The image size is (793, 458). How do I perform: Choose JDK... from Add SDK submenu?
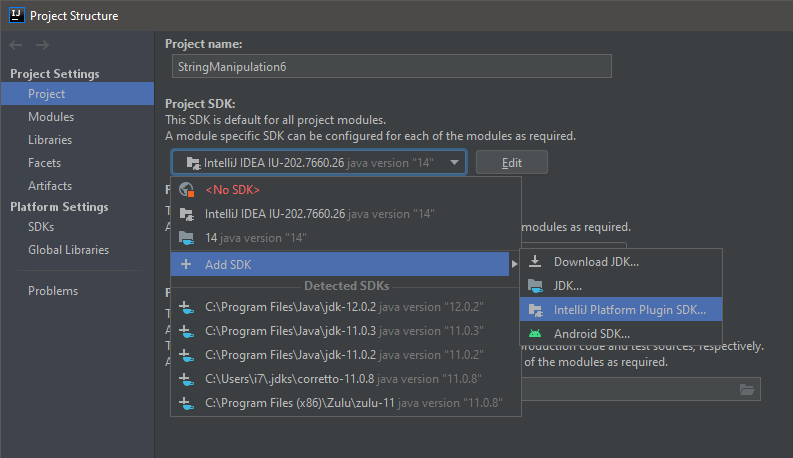pos(621,286)
